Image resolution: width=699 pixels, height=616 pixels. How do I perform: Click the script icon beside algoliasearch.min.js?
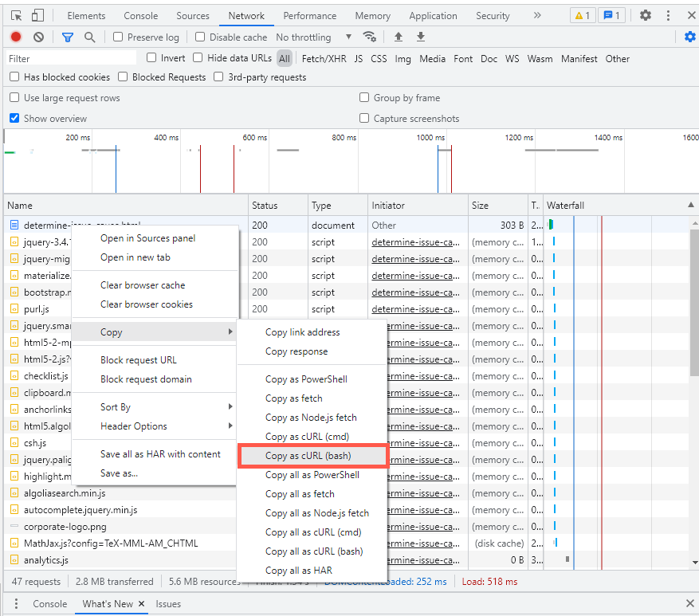[x=14, y=493]
